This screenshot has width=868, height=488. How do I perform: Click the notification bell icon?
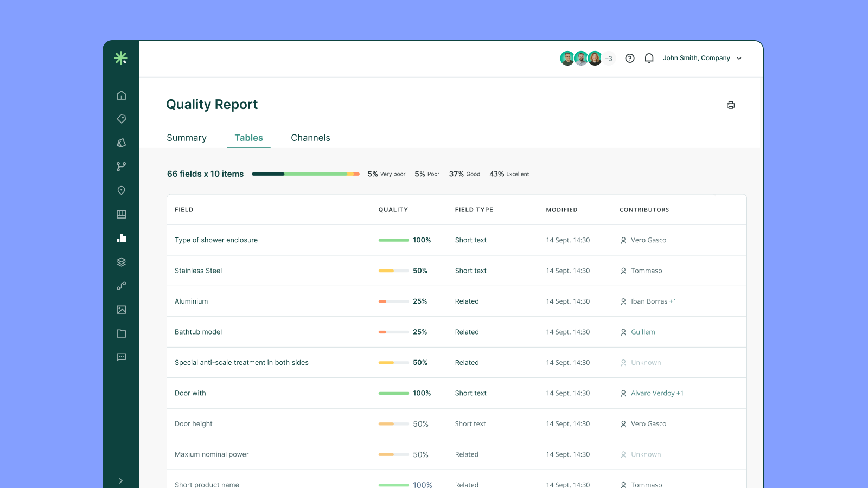[649, 58]
